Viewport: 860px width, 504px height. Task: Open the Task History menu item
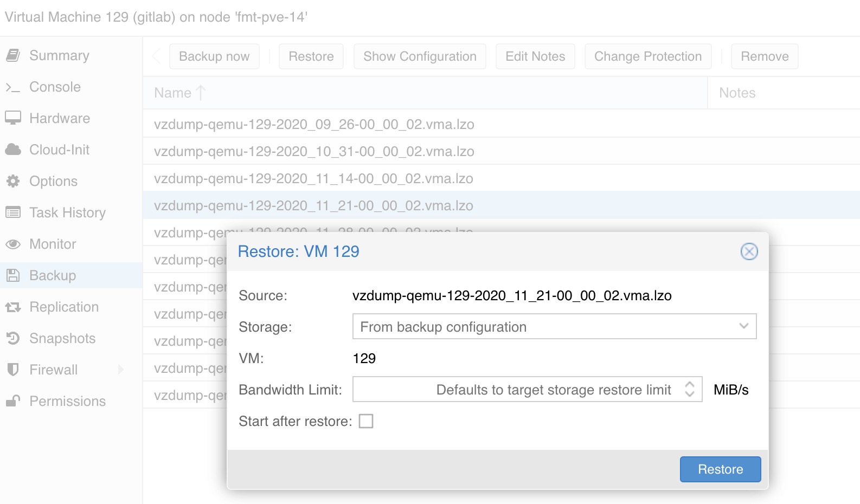click(67, 212)
